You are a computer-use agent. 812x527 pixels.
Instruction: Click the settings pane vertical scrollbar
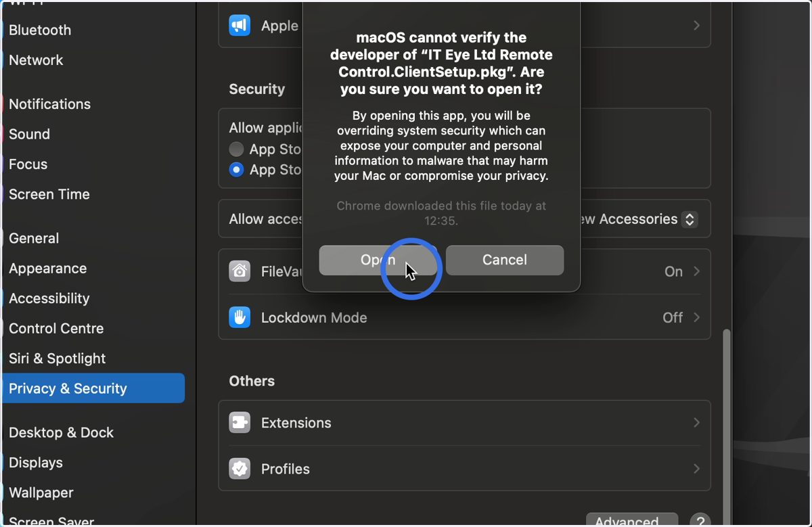click(x=727, y=426)
